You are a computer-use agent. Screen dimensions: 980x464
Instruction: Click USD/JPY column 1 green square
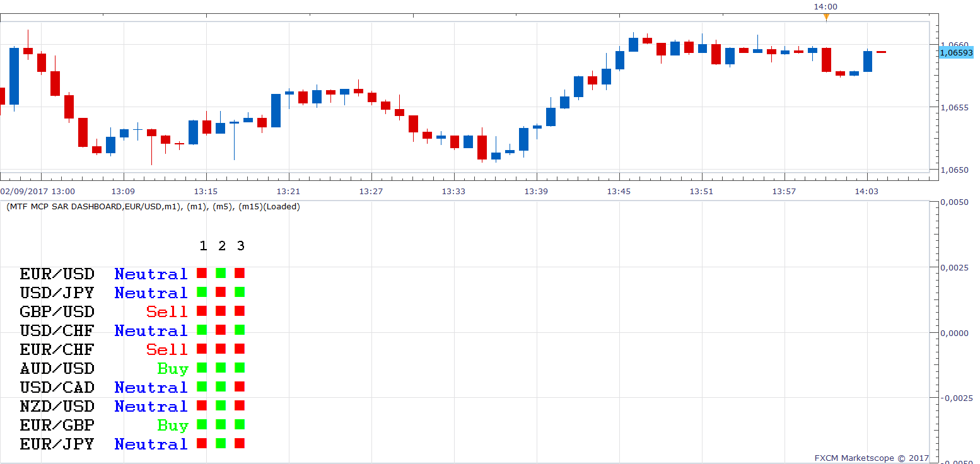pos(202,292)
